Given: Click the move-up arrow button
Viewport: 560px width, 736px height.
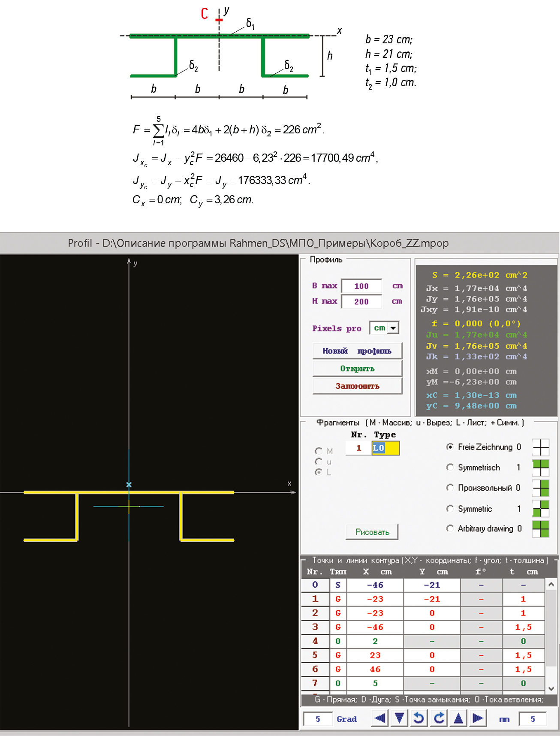Looking at the screenshot, I should 458,718.
